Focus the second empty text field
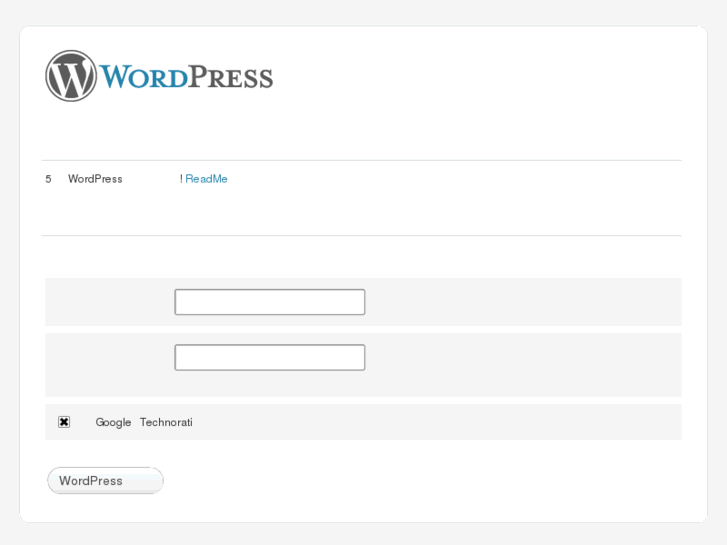Viewport: 727px width, 545px height. (270, 357)
